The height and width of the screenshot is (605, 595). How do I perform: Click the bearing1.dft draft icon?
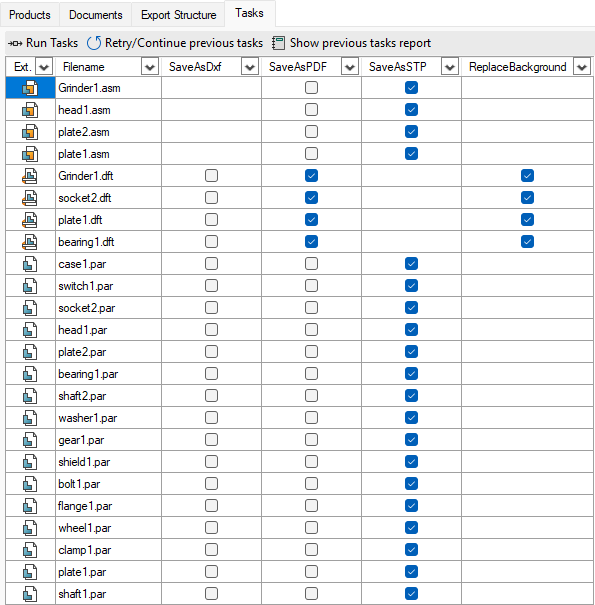click(30, 242)
